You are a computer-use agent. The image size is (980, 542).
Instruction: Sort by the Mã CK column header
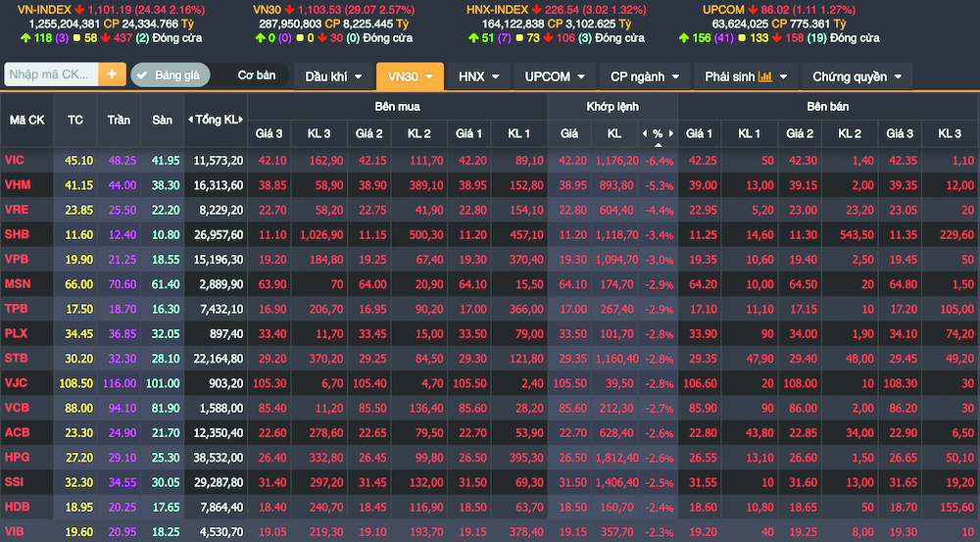[x=27, y=120]
